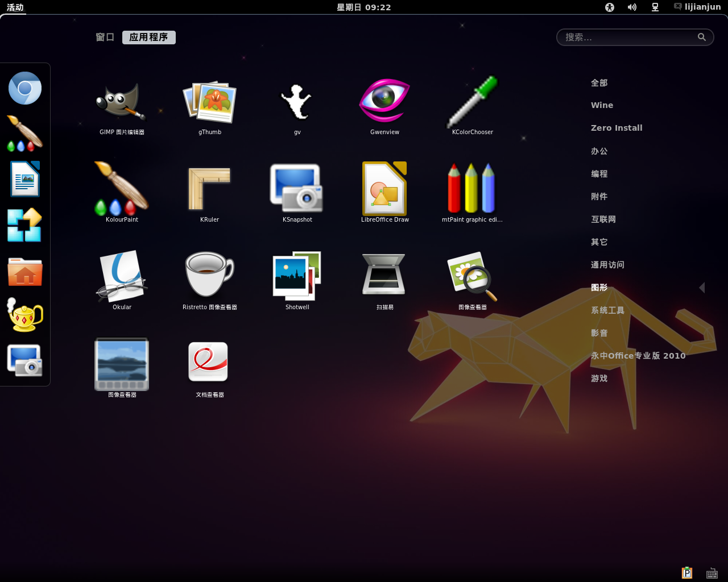Show the 游戏 games category
The image size is (728, 582).
click(x=599, y=378)
